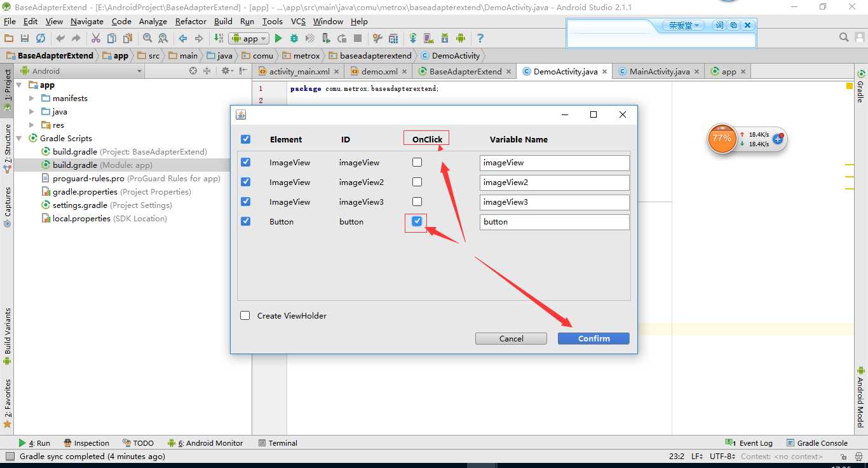Viewport: 868px width, 468px height.
Task: Open the Android project view dropdown
Action: 82,71
